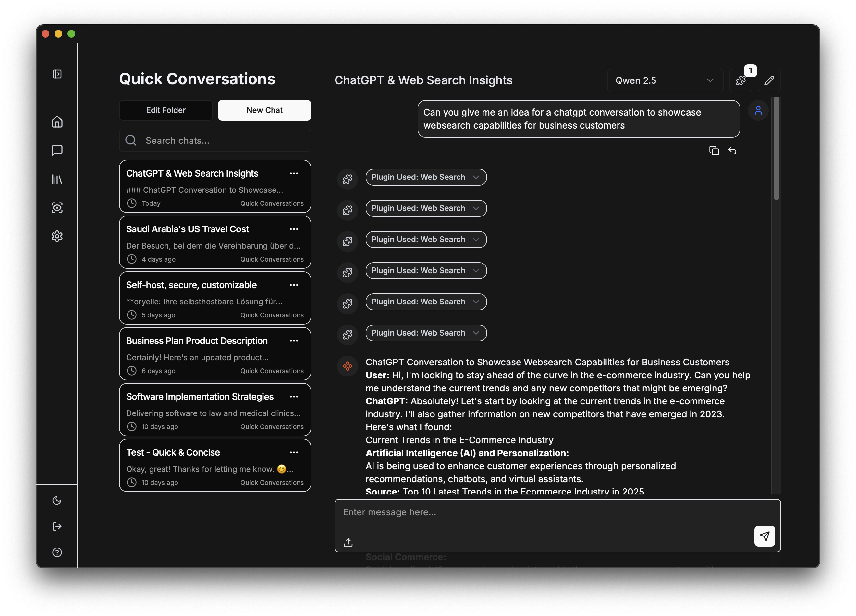Image resolution: width=856 pixels, height=616 pixels.
Task: Open the settings gear in sidebar
Action: pos(57,236)
